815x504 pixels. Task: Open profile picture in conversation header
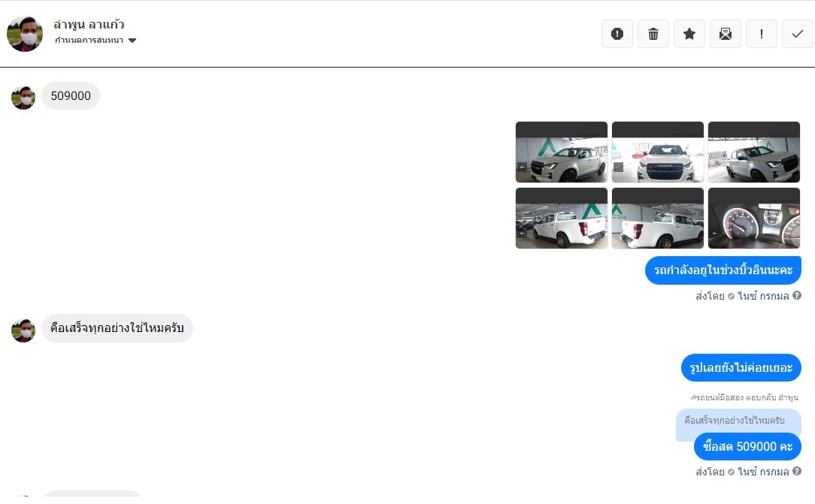coord(24,34)
